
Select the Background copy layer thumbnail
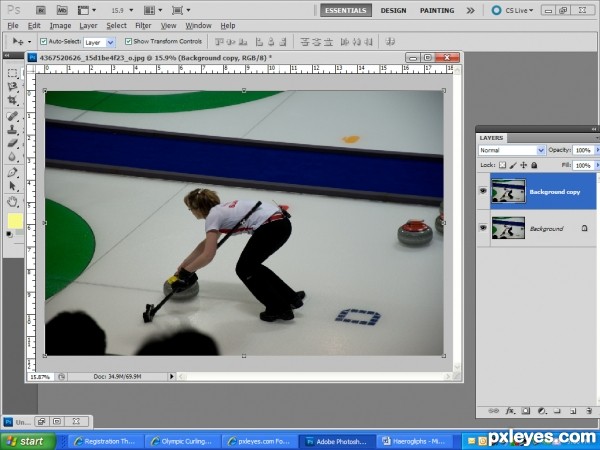pos(509,191)
